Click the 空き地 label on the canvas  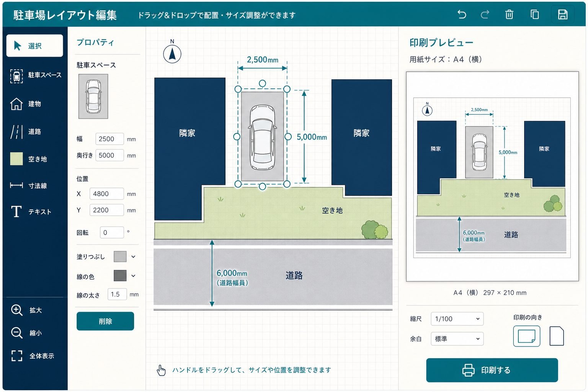(x=332, y=211)
